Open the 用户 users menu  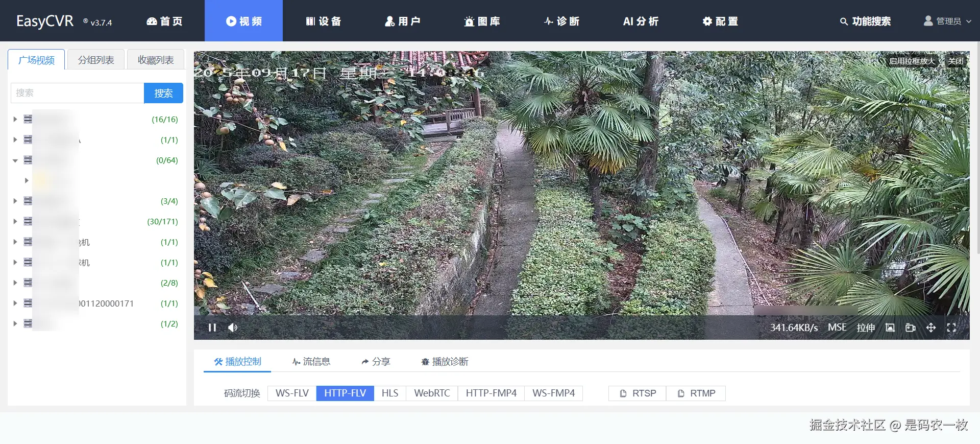(x=403, y=21)
